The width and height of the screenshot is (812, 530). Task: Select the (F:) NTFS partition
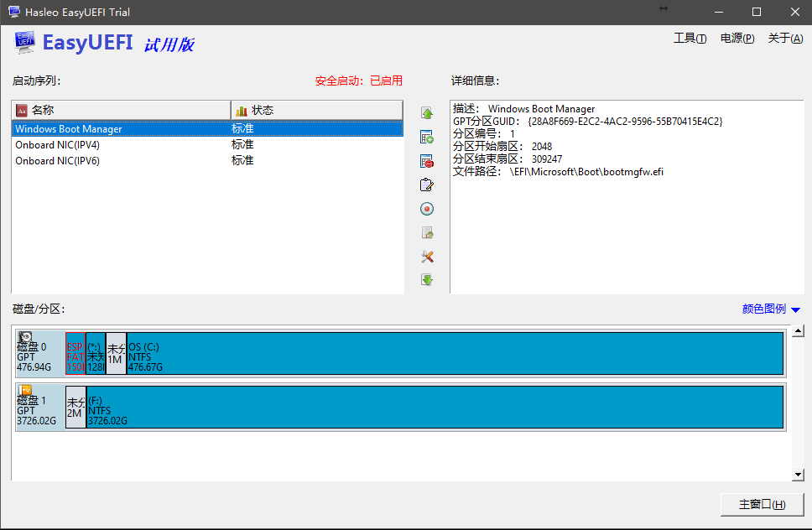tap(435, 407)
